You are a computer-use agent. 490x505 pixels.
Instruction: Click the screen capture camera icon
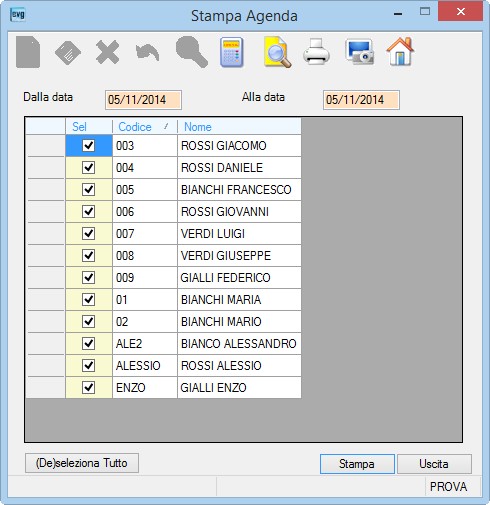[359, 52]
